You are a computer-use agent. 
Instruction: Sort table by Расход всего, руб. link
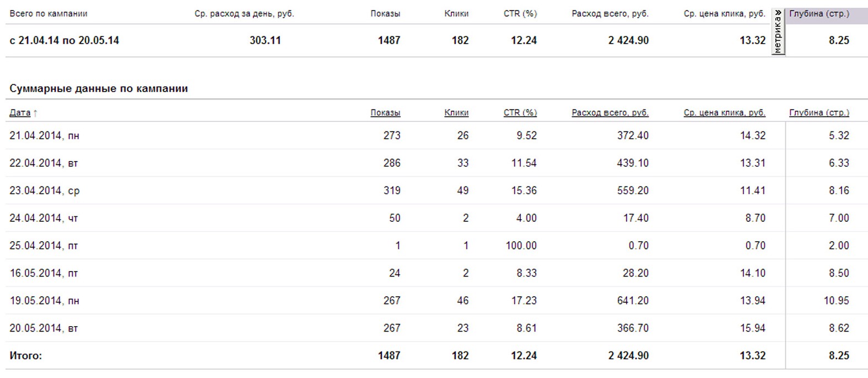[x=610, y=113]
